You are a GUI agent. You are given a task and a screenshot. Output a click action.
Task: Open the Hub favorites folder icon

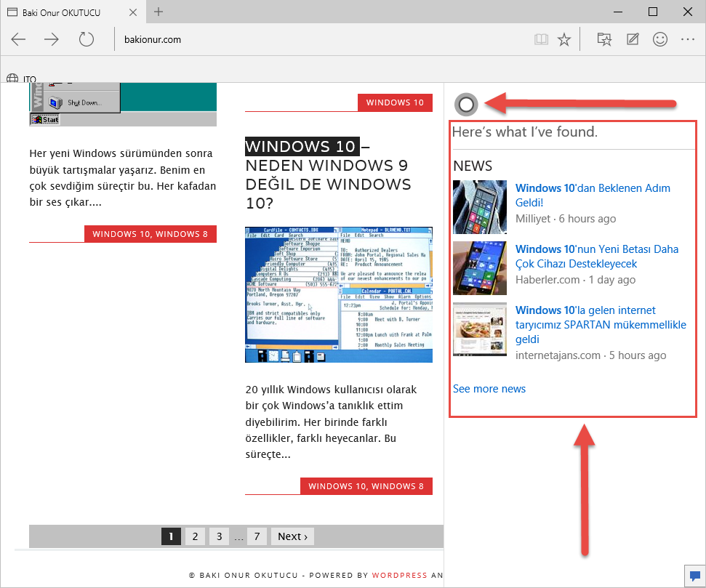tap(604, 40)
